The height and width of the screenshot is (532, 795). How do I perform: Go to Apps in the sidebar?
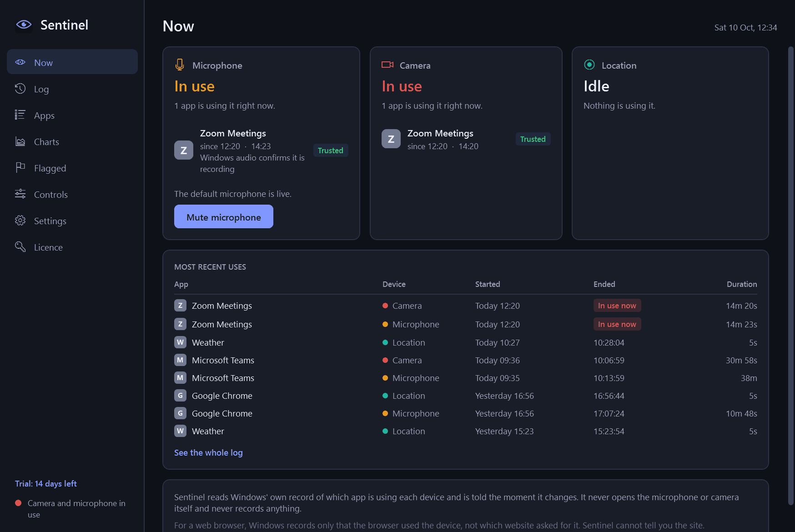click(x=72, y=115)
